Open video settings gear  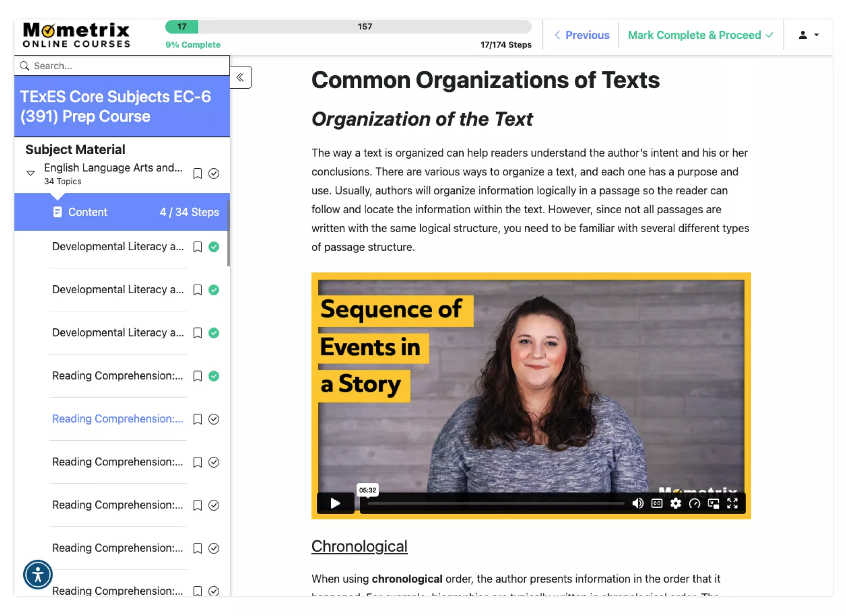pyautogui.click(x=676, y=503)
